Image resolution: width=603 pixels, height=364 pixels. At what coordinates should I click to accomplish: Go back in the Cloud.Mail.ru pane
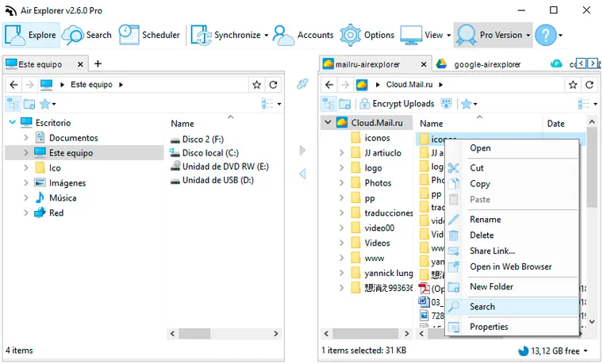(x=328, y=85)
